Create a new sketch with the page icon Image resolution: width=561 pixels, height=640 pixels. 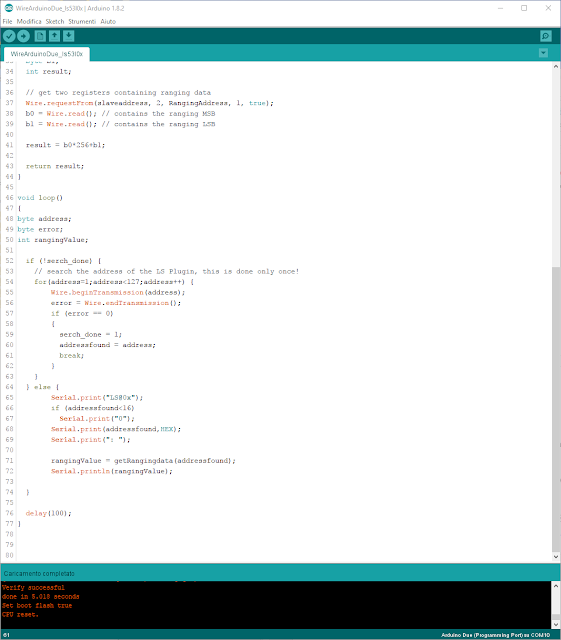[x=40, y=36]
